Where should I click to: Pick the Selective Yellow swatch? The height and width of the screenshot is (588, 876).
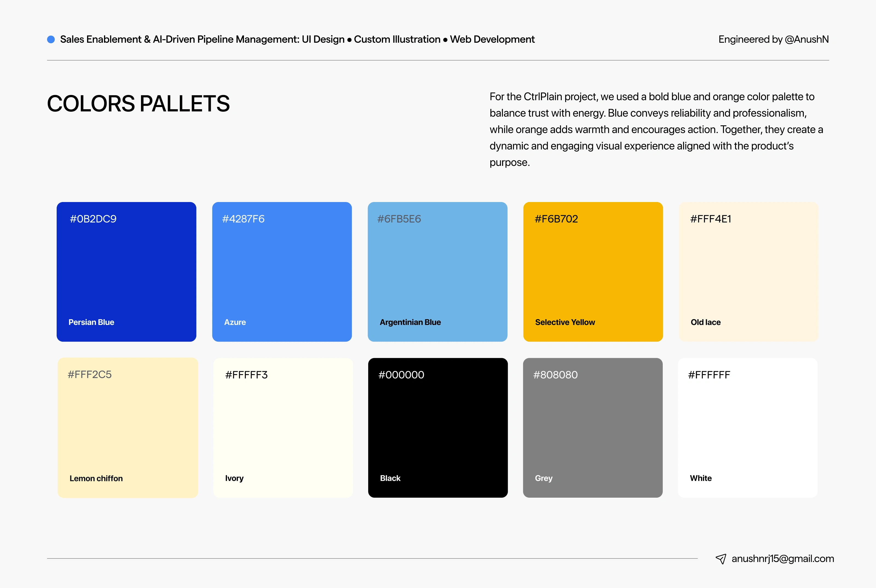[x=593, y=272]
